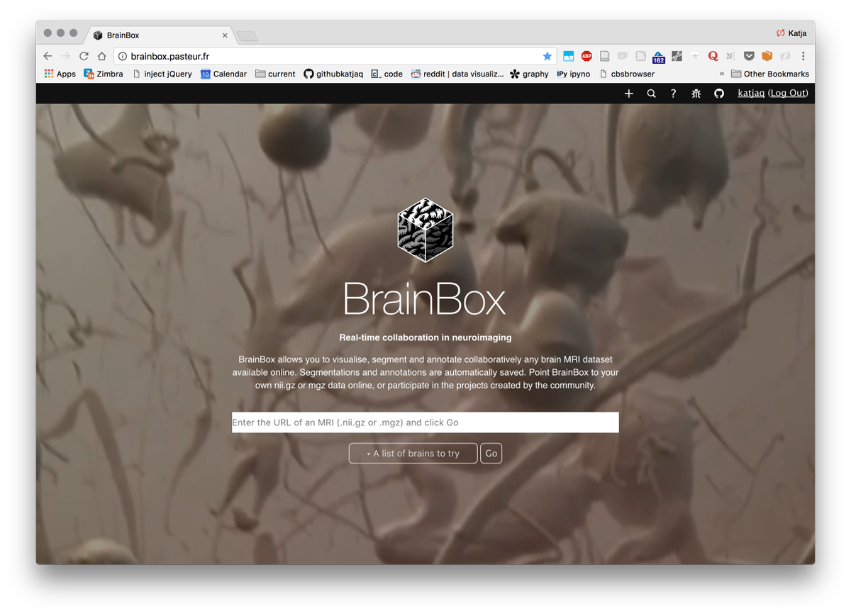Click the grey page extension icon
This screenshot has width=851, height=616.
pyautogui.click(x=605, y=56)
